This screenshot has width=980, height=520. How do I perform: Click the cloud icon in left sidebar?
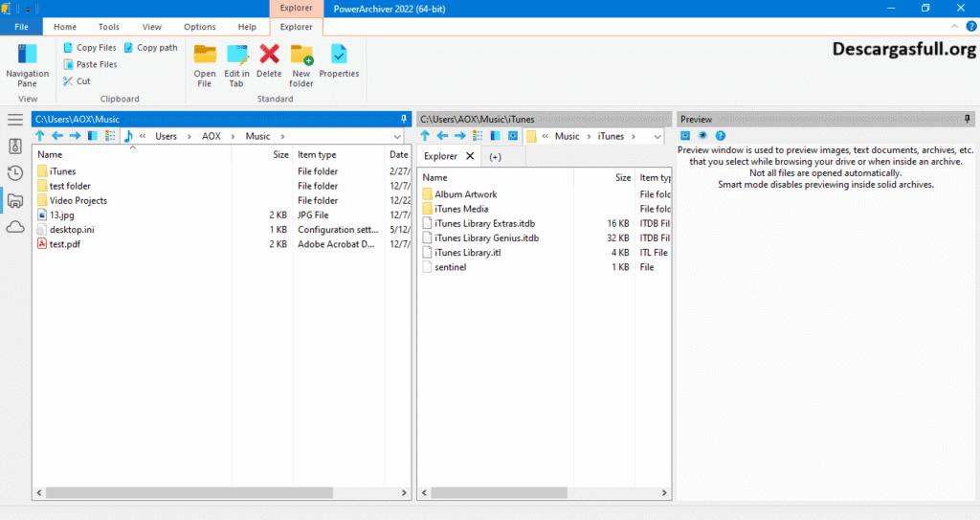(15, 227)
